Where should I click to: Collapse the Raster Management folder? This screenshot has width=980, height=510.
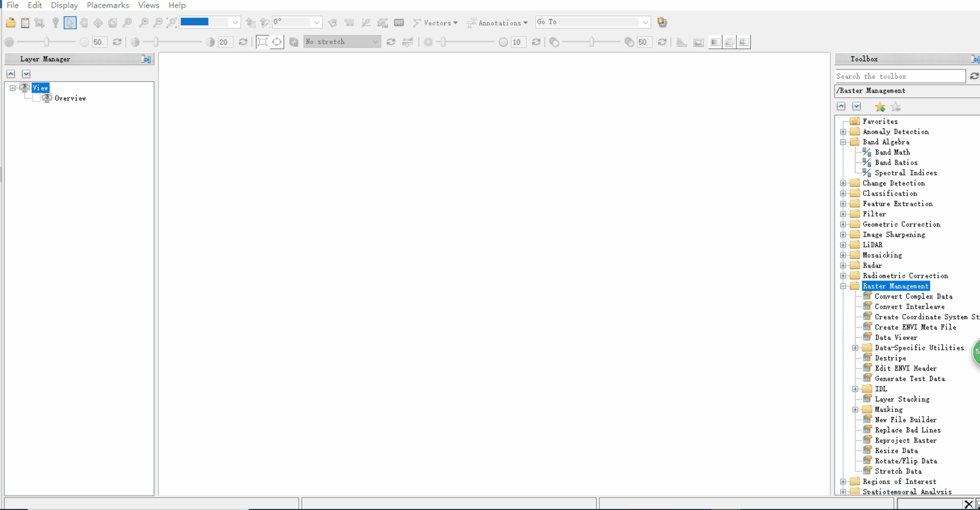tap(843, 286)
